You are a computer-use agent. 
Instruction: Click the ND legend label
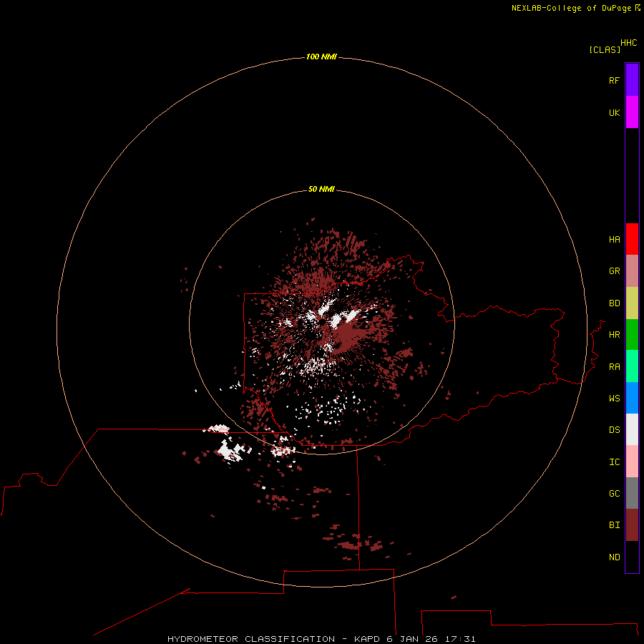(615, 557)
